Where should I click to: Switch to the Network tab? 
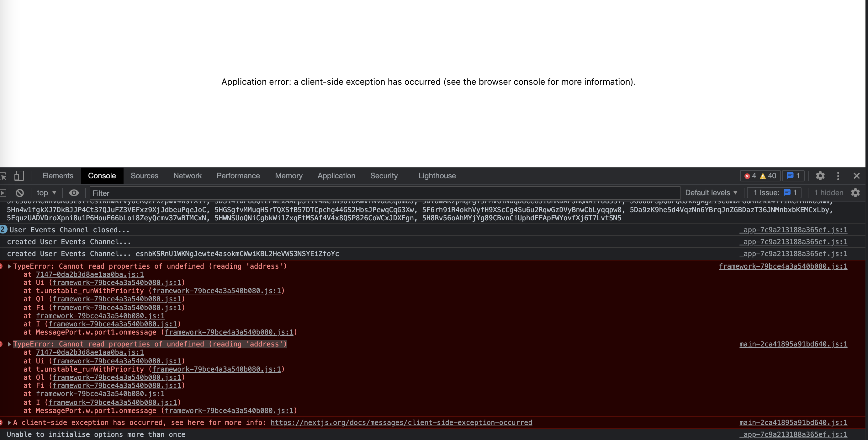(187, 176)
